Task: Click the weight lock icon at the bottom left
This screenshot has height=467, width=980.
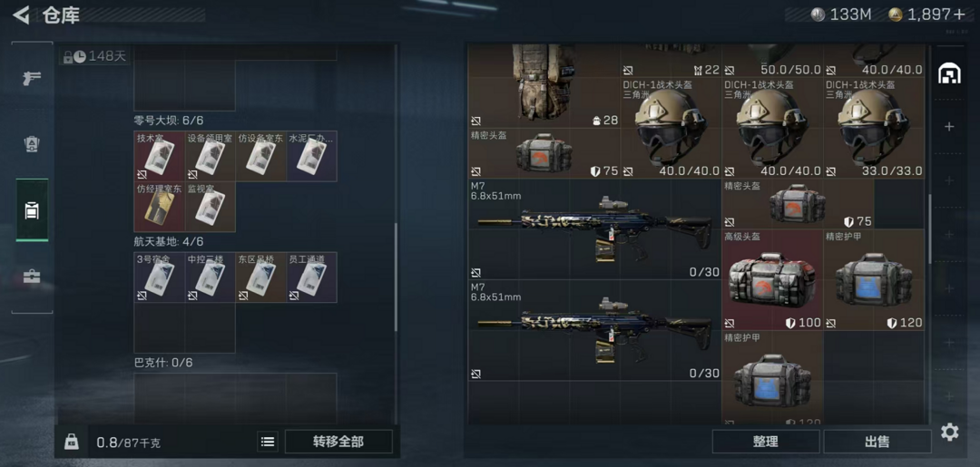Action: point(72,442)
